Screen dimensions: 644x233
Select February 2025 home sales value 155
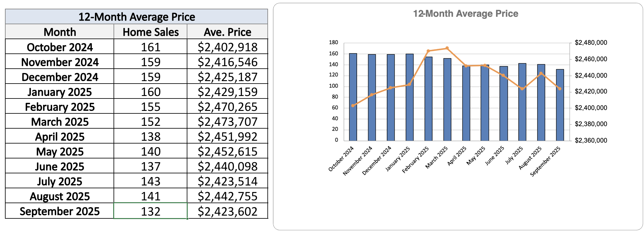coord(150,107)
